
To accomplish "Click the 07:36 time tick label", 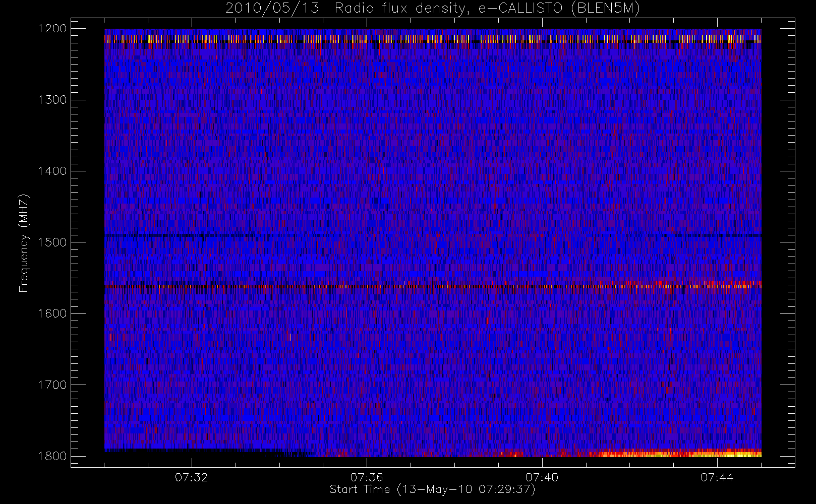I will [367, 477].
